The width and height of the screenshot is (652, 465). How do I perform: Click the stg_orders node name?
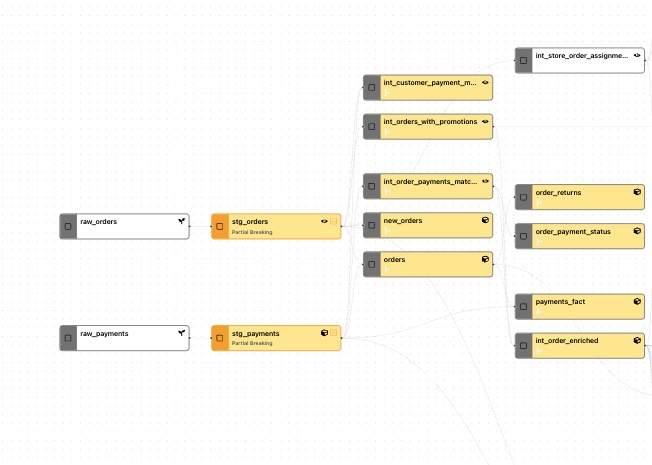[250, 222]
